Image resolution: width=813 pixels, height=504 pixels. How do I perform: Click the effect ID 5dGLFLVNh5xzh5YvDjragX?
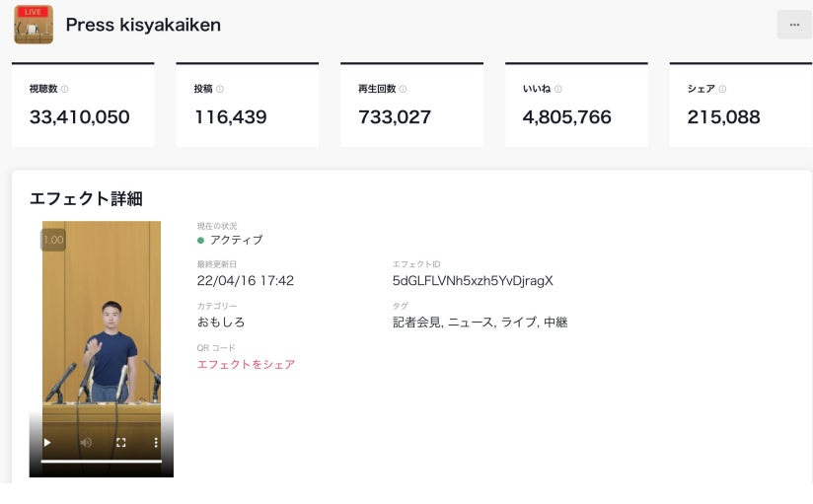(473, 281)
